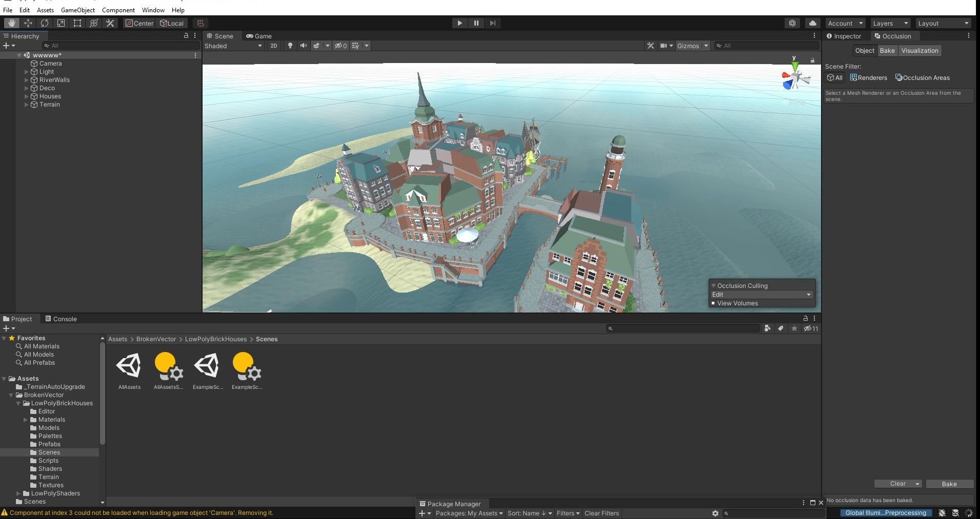
Task: Select the Hand tool
Action: 11,23
